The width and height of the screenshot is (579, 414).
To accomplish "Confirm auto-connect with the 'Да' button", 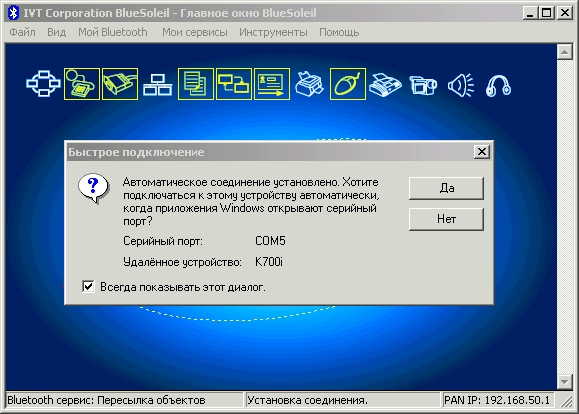I will (446, 188).
